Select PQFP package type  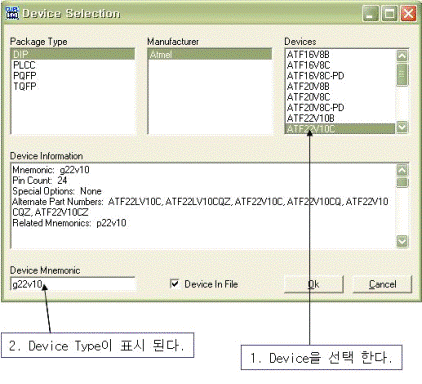(x=25, y=76)
